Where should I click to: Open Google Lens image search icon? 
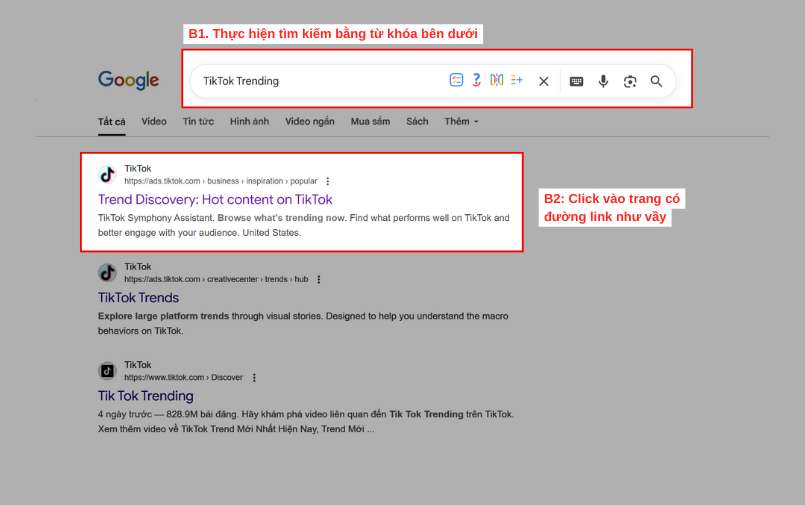pos(630,81)
